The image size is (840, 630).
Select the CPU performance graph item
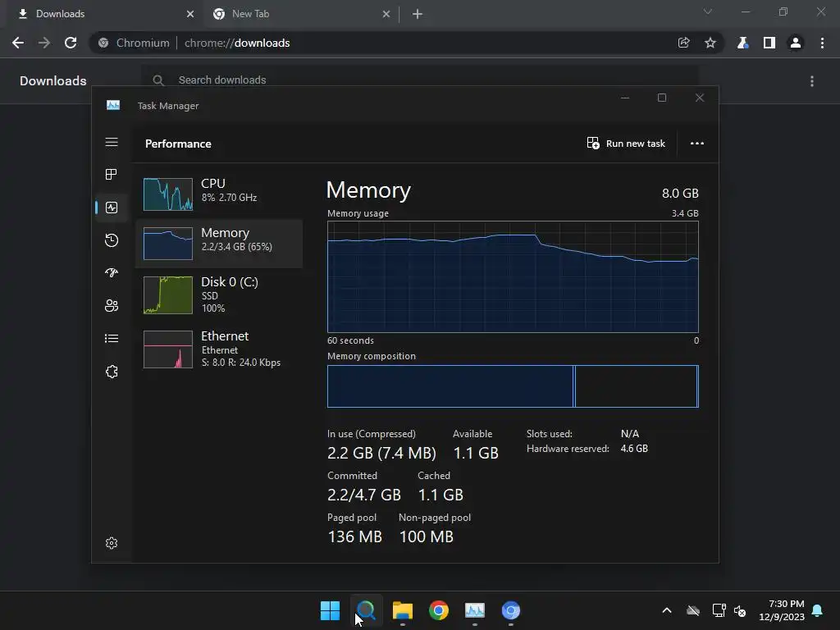tap(218, 194)
